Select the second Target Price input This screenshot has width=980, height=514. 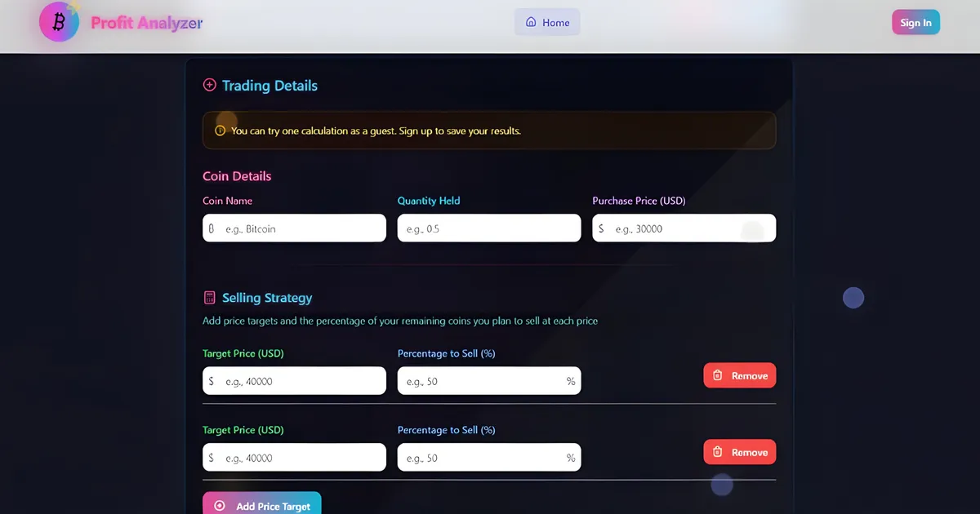click(x=302, y=458)
